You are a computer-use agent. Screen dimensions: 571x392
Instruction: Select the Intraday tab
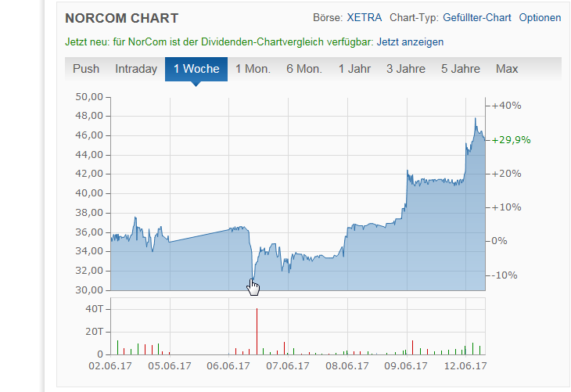click(136, 69)
